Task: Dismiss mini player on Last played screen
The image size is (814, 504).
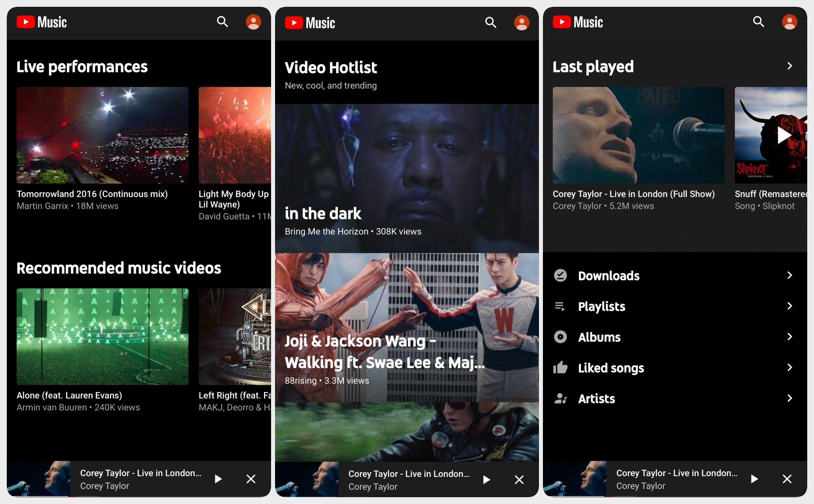Action: click(787, 479)
